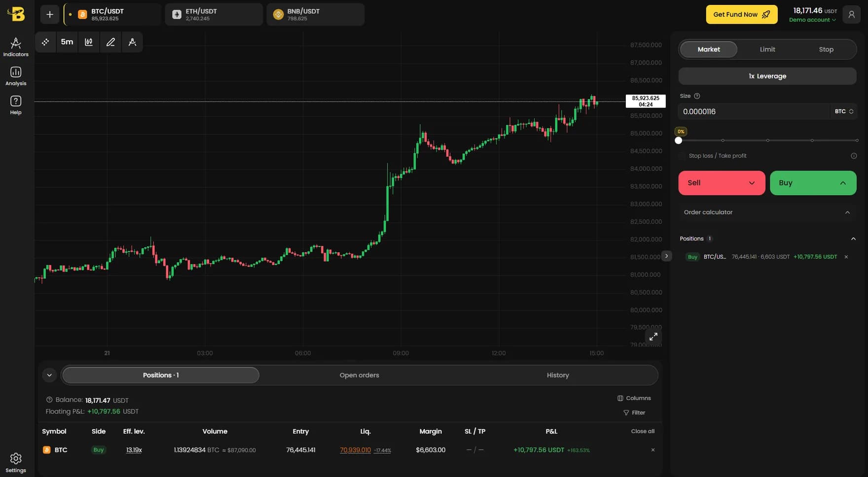Open the History tab
Viewport: 868px width, 477px height.
coord(558,375)
